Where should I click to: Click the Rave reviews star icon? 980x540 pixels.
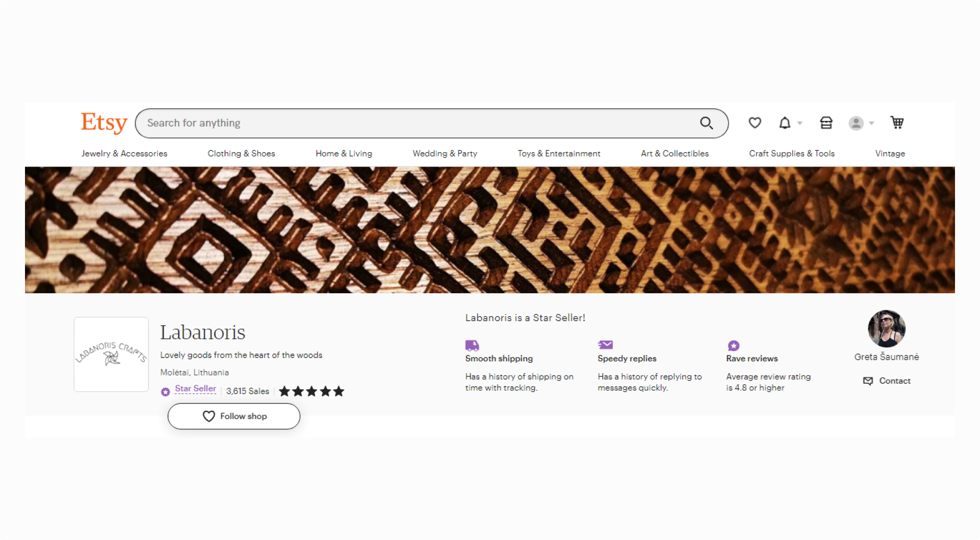point(734,346)
